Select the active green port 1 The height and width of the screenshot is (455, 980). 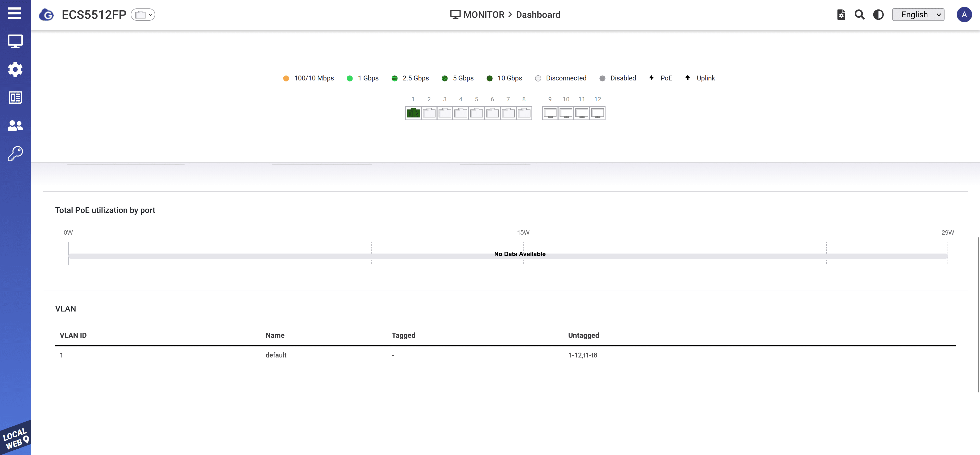tap(413, 113)
